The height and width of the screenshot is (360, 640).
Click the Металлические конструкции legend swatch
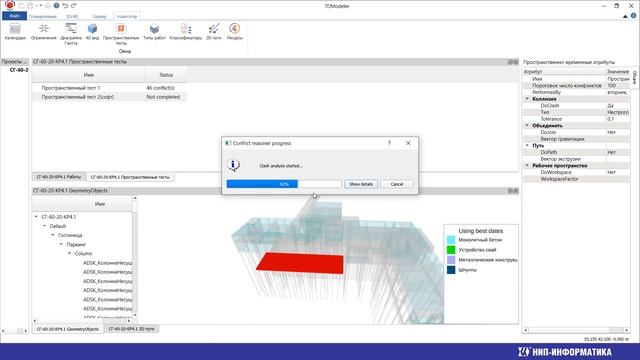(x=451, y=260)
